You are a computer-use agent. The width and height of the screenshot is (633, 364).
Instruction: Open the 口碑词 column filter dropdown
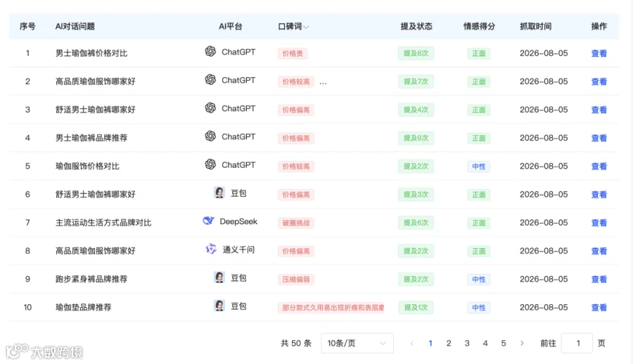306,27
